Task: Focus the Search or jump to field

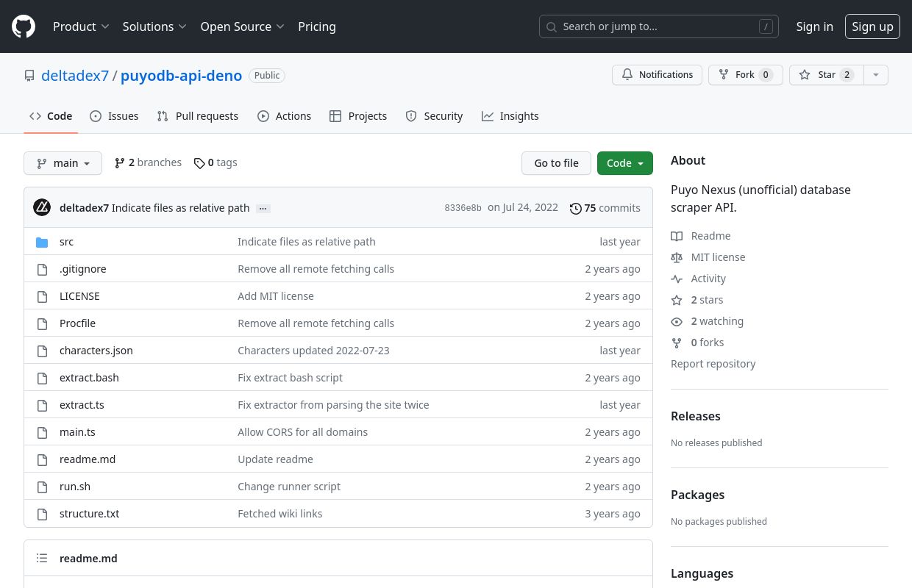Action: [x=658, y=26]
